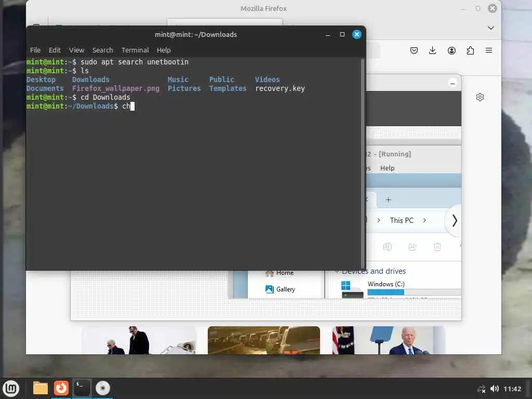Expand chevron before This PC breadcrumb
The image size is (532, 399).
(x=379, y=220)
